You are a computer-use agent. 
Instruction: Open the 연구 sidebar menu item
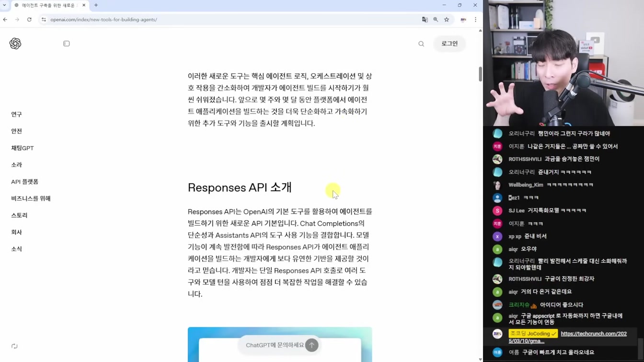point(17,114)
